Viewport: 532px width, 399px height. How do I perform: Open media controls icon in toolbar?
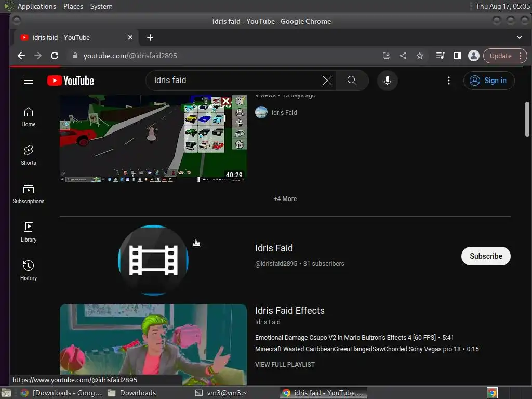[x=440, y=56]
